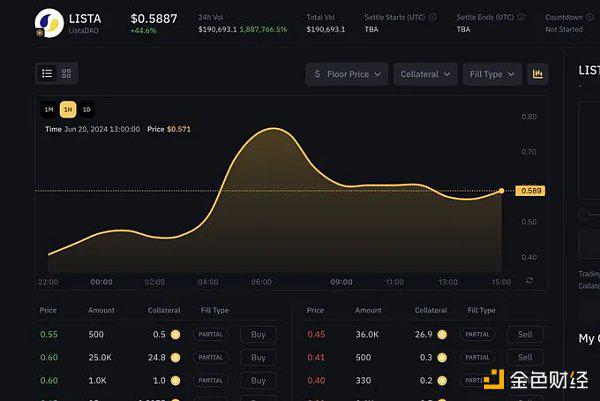Select the 1M chart interval
600x401 pixels.
click(x=49, y=110)
